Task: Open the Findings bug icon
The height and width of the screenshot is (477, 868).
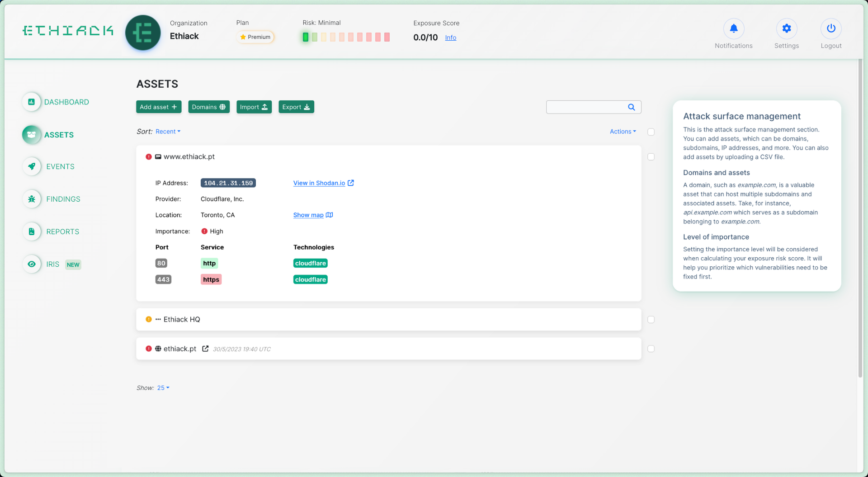Action: [32, 199]
